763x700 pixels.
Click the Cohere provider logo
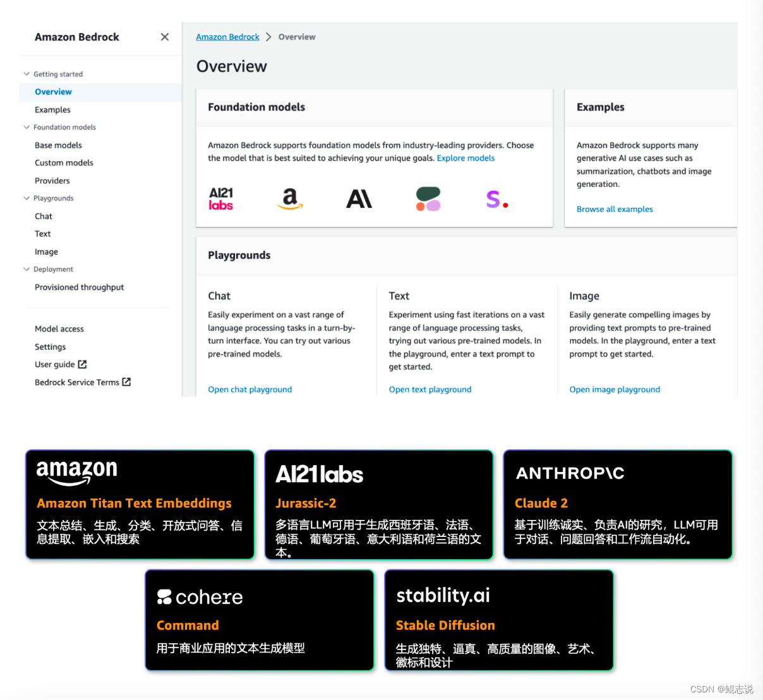pos(428,199)
